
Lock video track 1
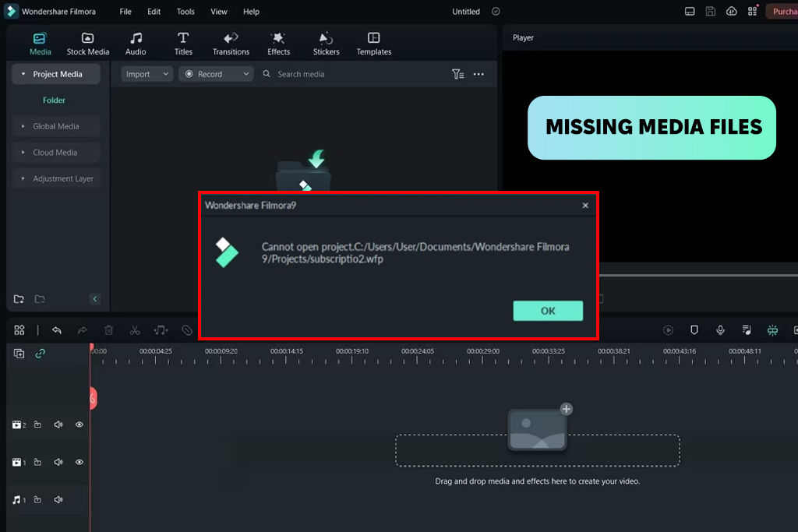point(37,462)
